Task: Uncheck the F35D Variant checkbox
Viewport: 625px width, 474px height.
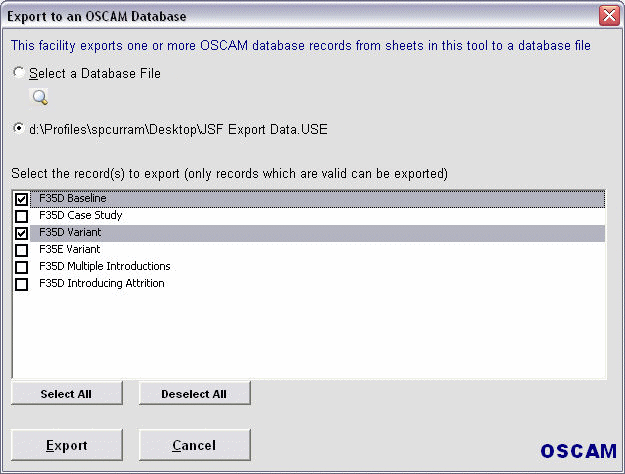Action: tap(22, 233)
